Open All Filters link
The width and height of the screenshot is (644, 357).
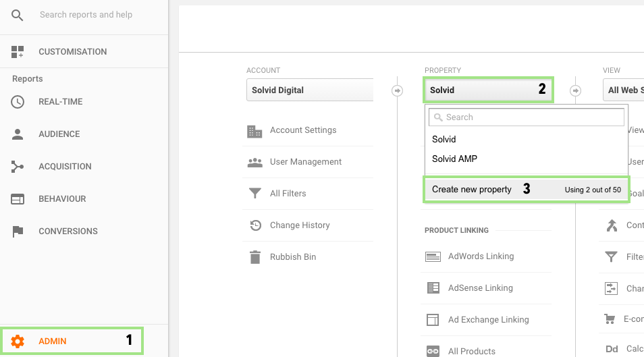point(288,194)
